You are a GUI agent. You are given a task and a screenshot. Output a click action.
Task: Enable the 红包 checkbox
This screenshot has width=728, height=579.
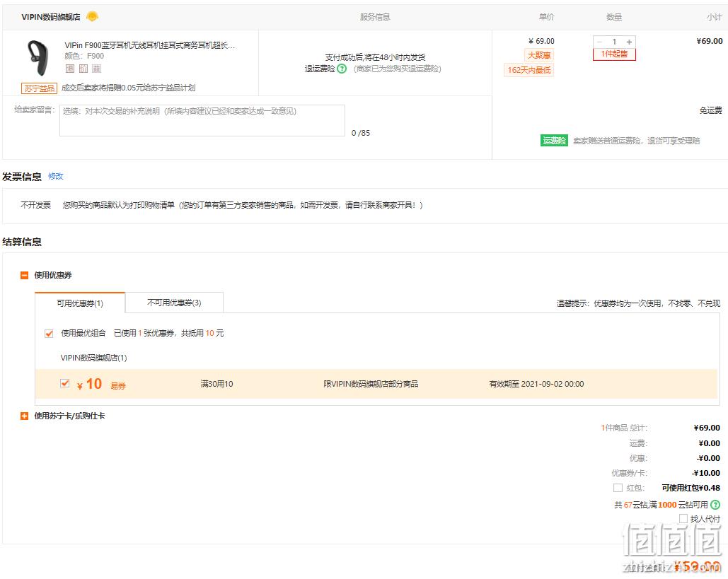pos(618,488)
